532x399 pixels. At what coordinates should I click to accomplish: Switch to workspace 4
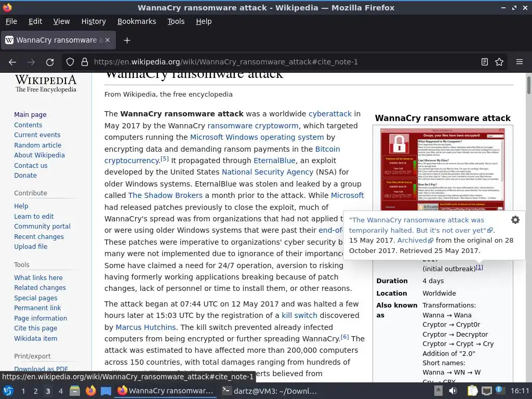[x=60, y=391]
